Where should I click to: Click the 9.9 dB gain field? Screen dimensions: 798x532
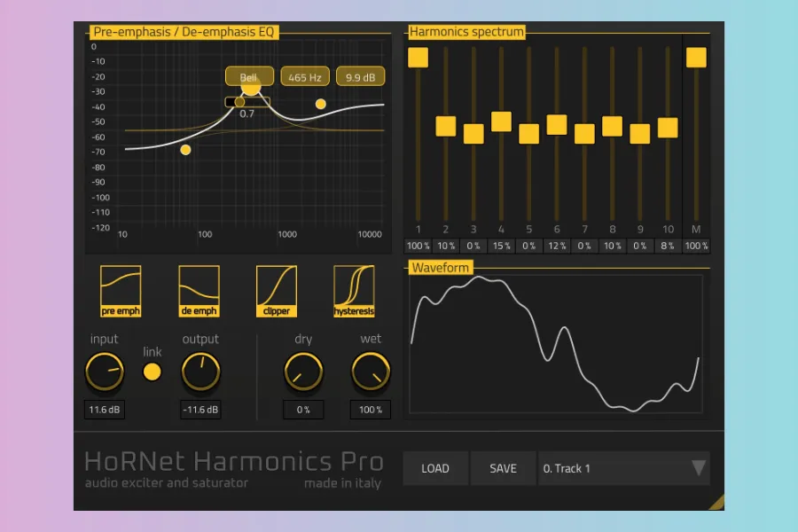click(360, 77)
